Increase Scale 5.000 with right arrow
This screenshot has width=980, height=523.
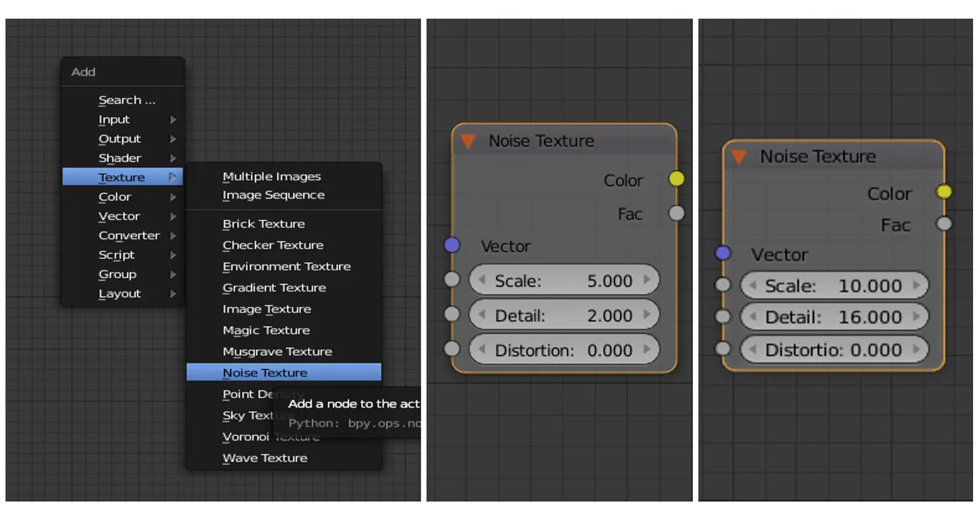pyautogui.click(x=647, y=280)
